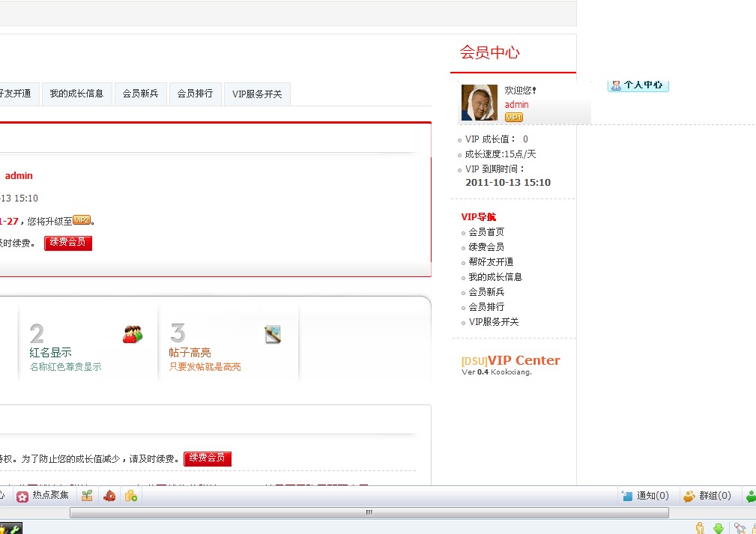Open 群组(0) groups panel

pos(707,496)
